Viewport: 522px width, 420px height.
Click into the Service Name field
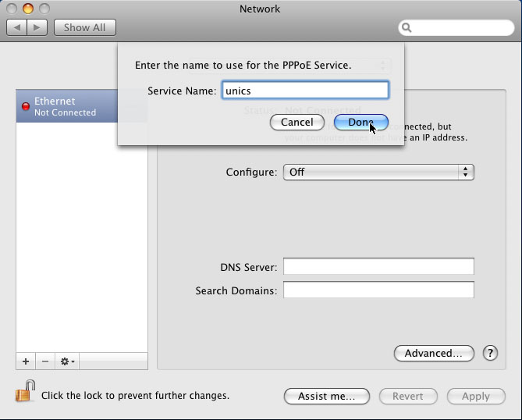(x=305, y=90)
